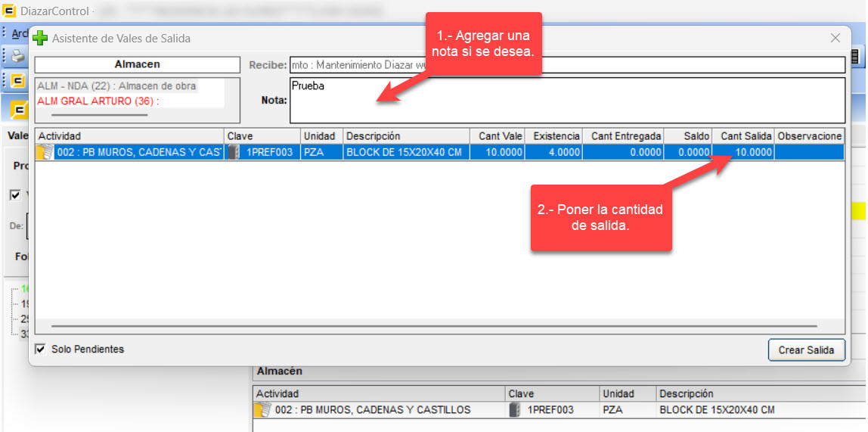The image size is (868, 432).
Task: Click the printer icon in the toolbar
Action: point(17,56)
